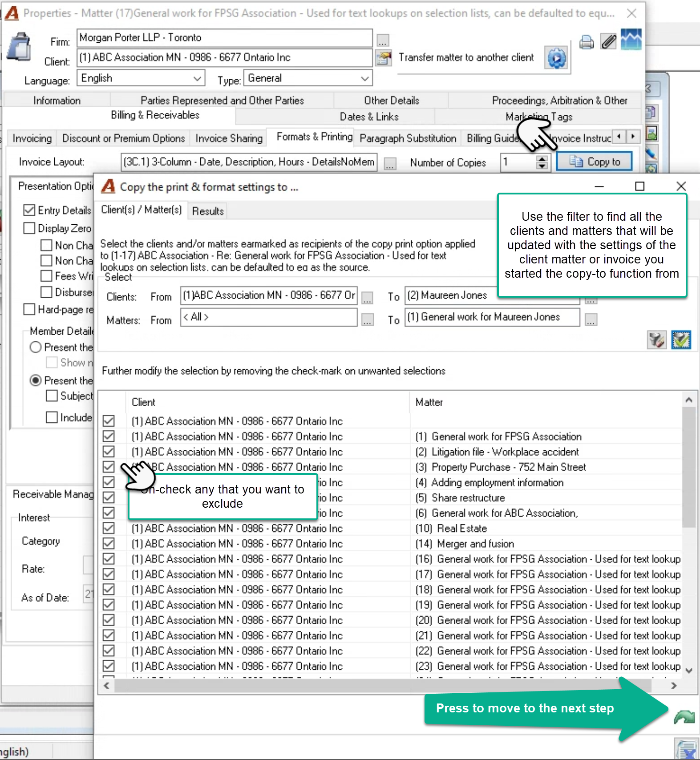700x760 pixels.
Task: Open the paperclip attachments icon
Action: point(608,41)
